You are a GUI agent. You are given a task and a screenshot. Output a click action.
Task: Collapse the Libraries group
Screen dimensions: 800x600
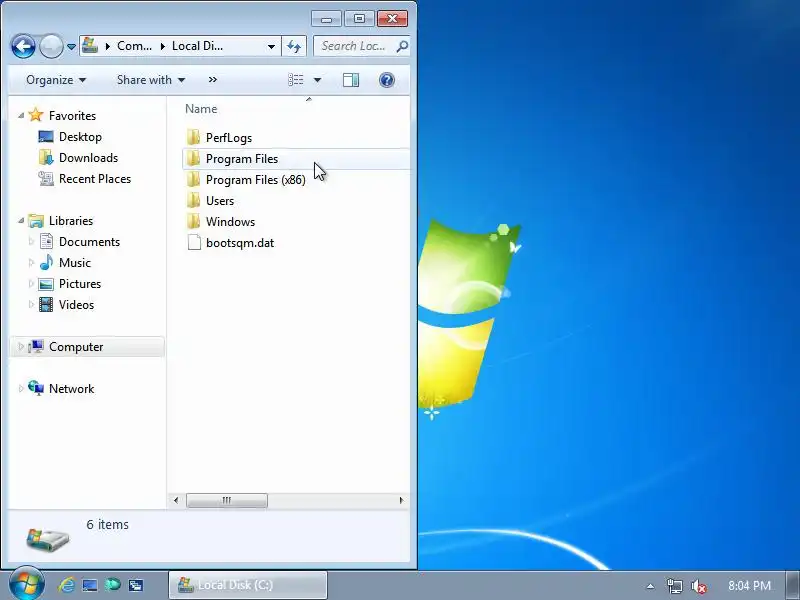[x=21, y=221]
